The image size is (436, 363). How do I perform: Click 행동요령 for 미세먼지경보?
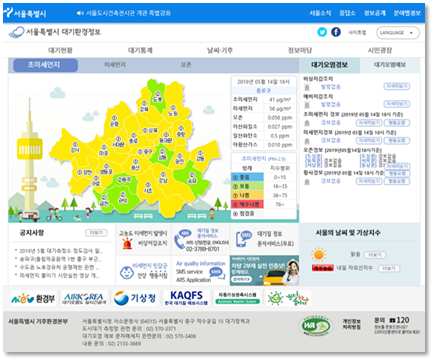click(x=397, y=140)
